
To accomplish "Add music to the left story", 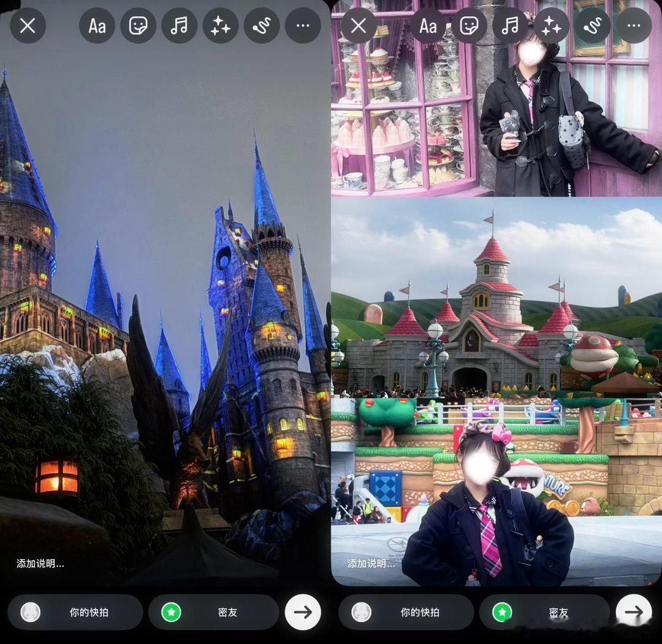I will click(180, 26).
